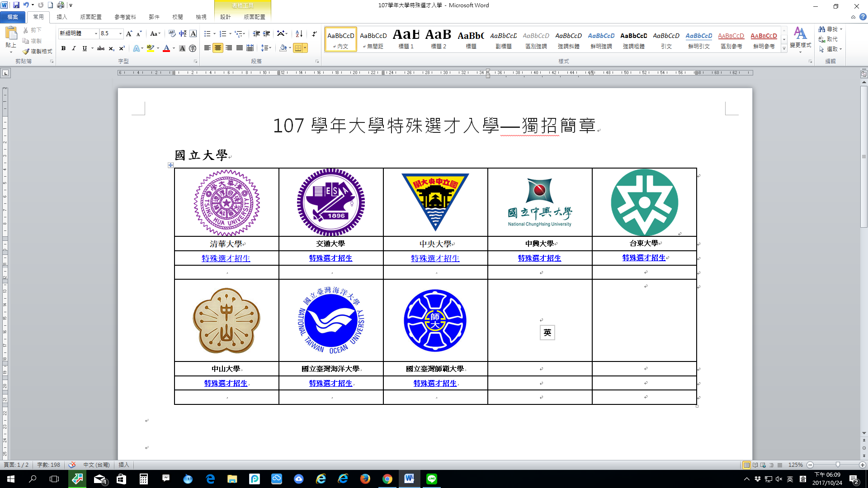Click the Save icon in quick access toolbar

[16, 5]
